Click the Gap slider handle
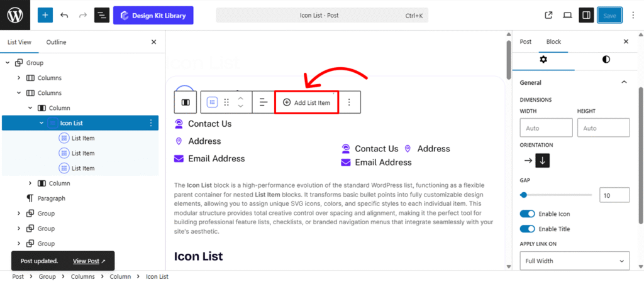This screenshot has height=282, width=644. (x=524, y=195)
